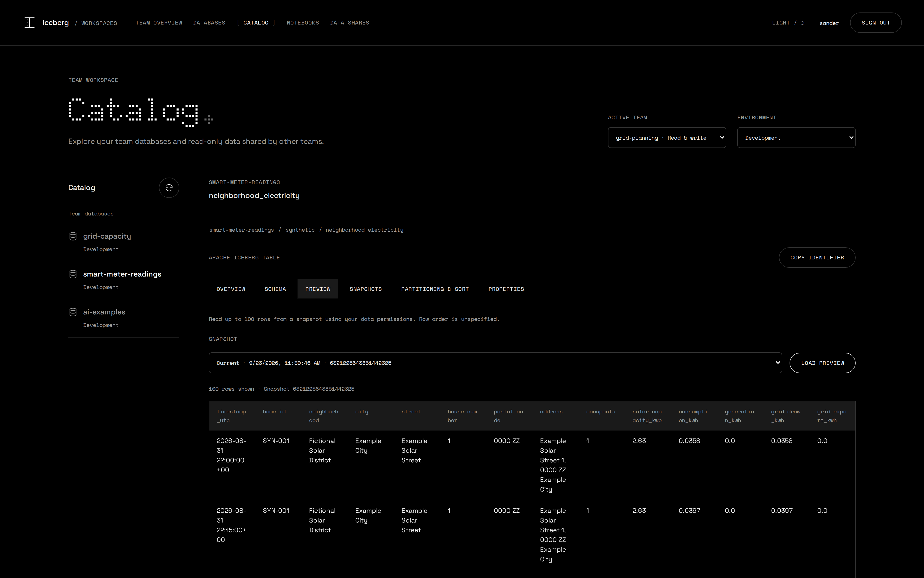Click the database icon next to grid-capacity

click(x=73, y=236)
